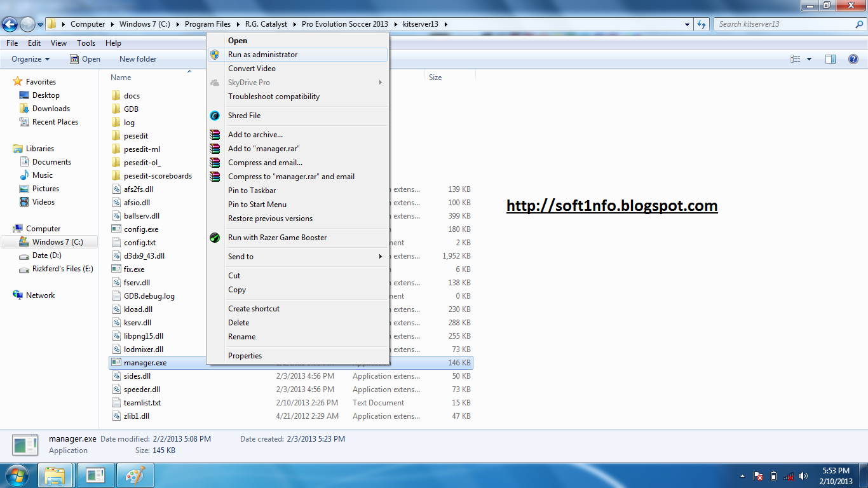
Task: Select Open in the context menu
Action: 238,41
